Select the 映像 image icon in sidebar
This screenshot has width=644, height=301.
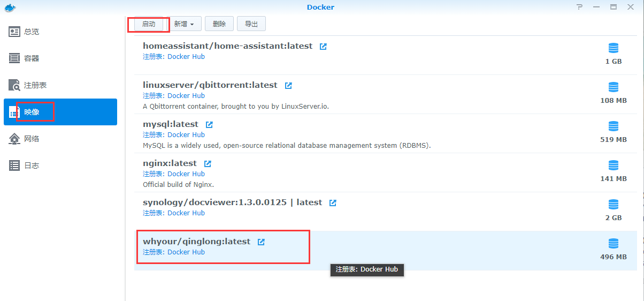coord(14,112)
